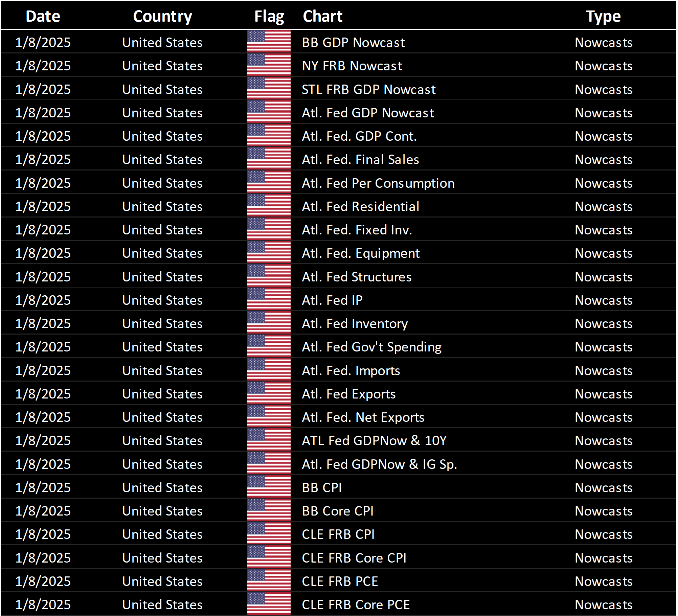
Task: Click the flag icon beside BB GDP Nowcast
Action: point(269,42)
